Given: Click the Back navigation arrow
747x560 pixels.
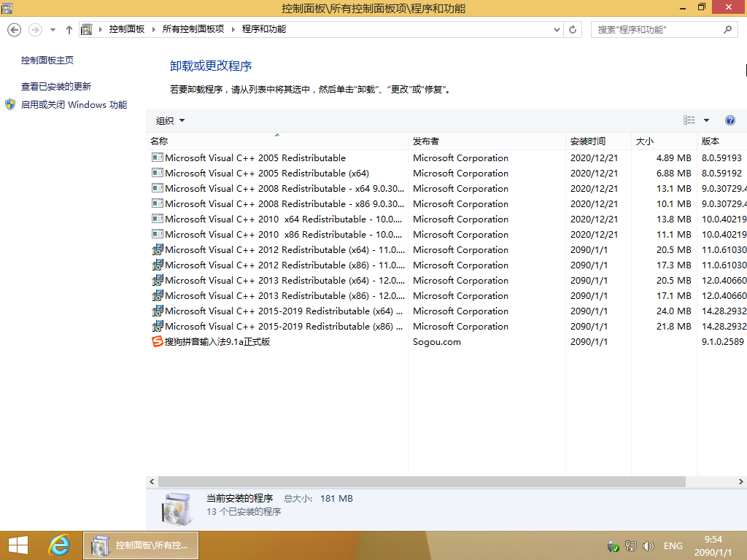Looking at the screenshot, I should pos(15,30).
